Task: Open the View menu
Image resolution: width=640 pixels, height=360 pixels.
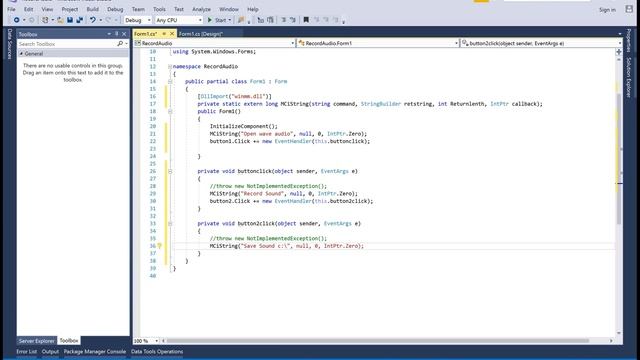Action: [47, 9]
